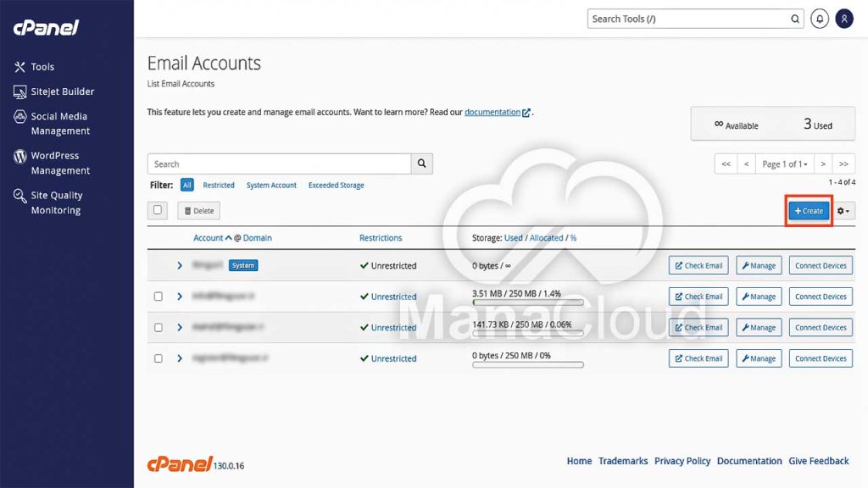Check the checkbox for the 3.51 MB account
The height and width of the screenshot is (488, 868).
point(159,297)
